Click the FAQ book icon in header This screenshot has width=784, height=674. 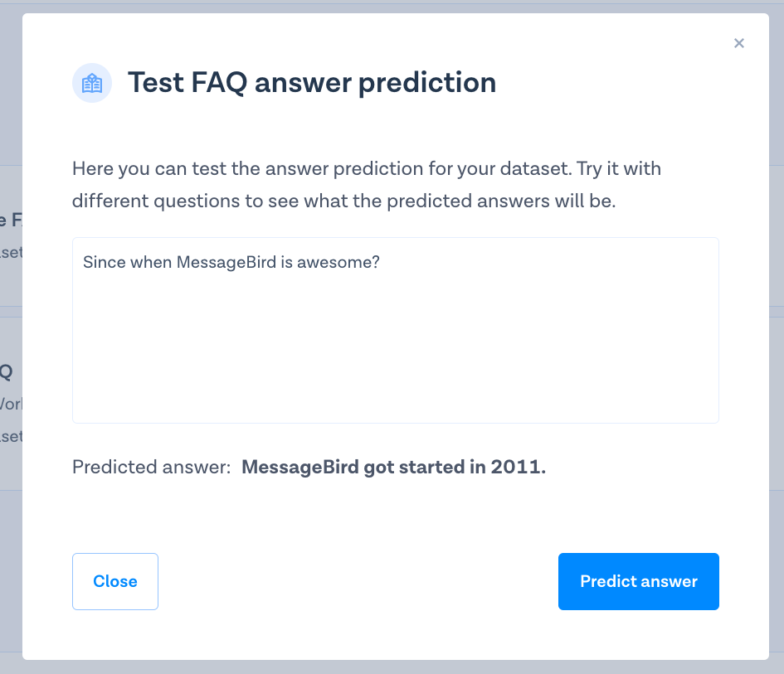pyautogui.click(x=92, y=83)
